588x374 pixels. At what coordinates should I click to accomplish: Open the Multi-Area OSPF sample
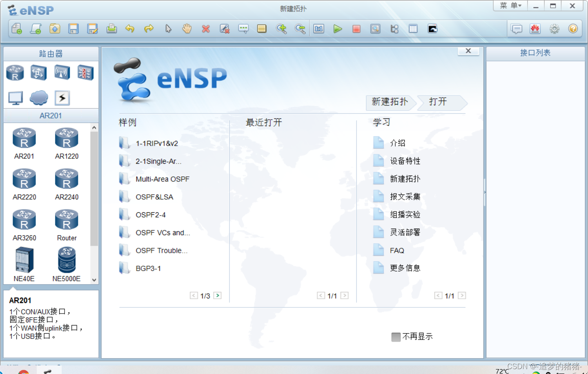pyautogui.click(x=154, y=179)
